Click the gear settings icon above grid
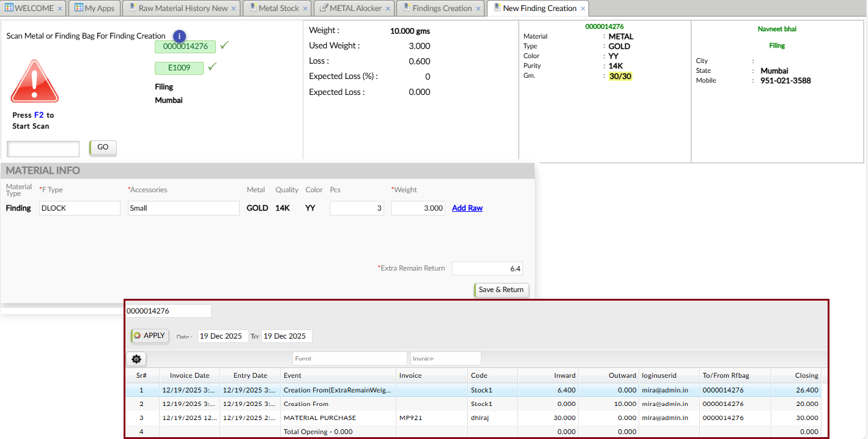 [x=136, y=359]
